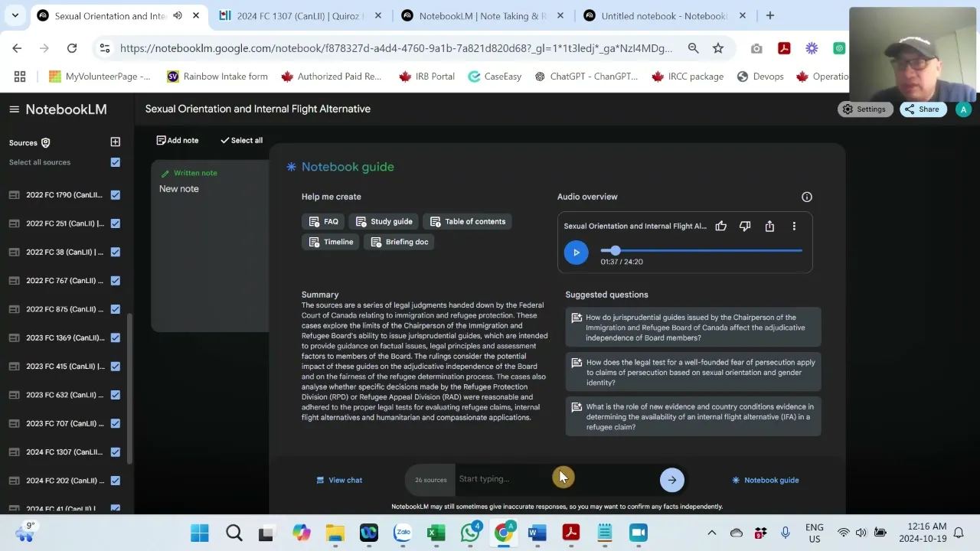Open audio overview more options menu
The image size is (980, 551).
coord(794,226)
